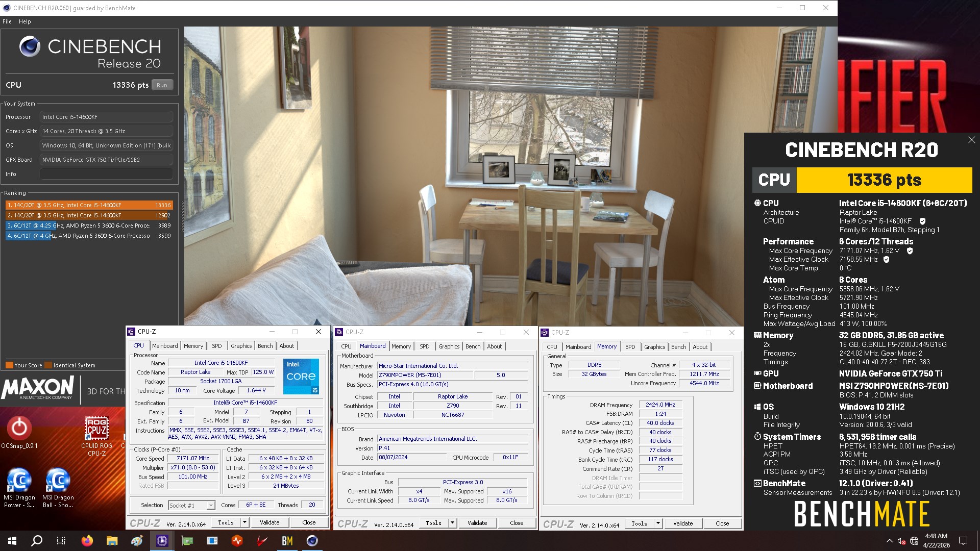
Task: Click the verified shield next to CPUID
Action: 922,221
